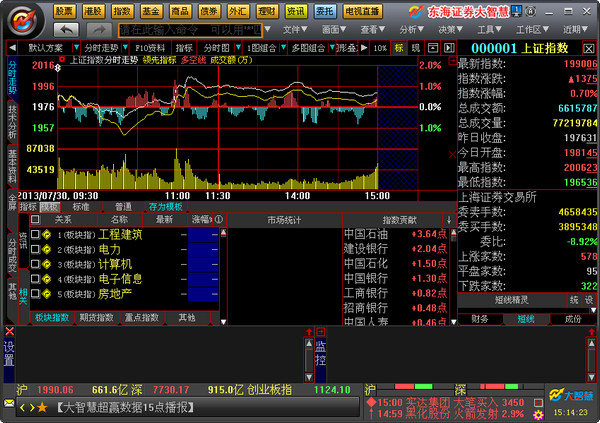The width and height of the screenshot is (600, 423).
Task: Close the bottom panel with red X
Action: [10, 332]
